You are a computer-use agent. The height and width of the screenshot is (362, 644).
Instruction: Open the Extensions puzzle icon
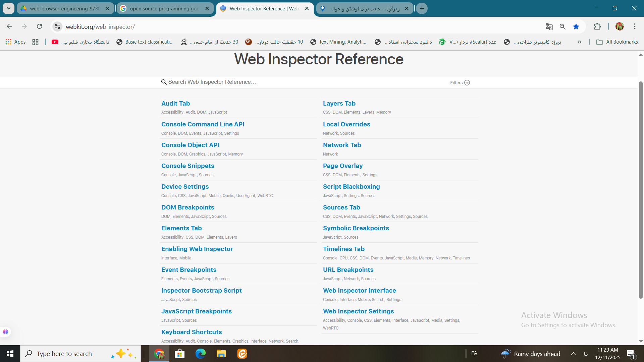coord(597,26)
